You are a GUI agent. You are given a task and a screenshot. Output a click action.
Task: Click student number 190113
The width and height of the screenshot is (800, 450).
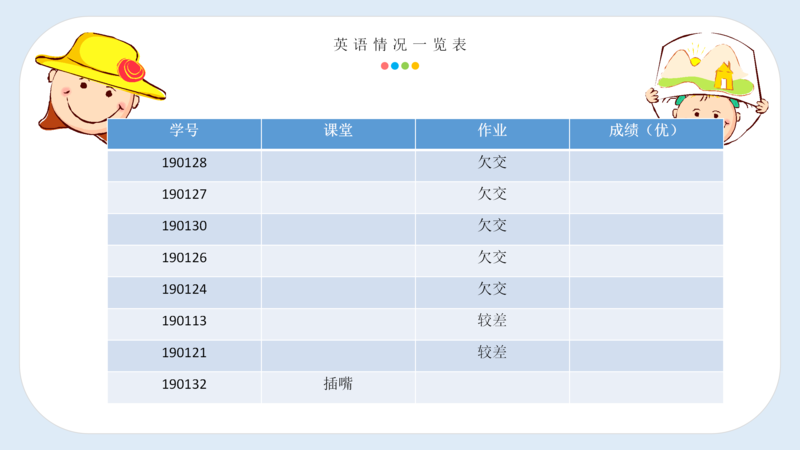[x=184, y=321]
